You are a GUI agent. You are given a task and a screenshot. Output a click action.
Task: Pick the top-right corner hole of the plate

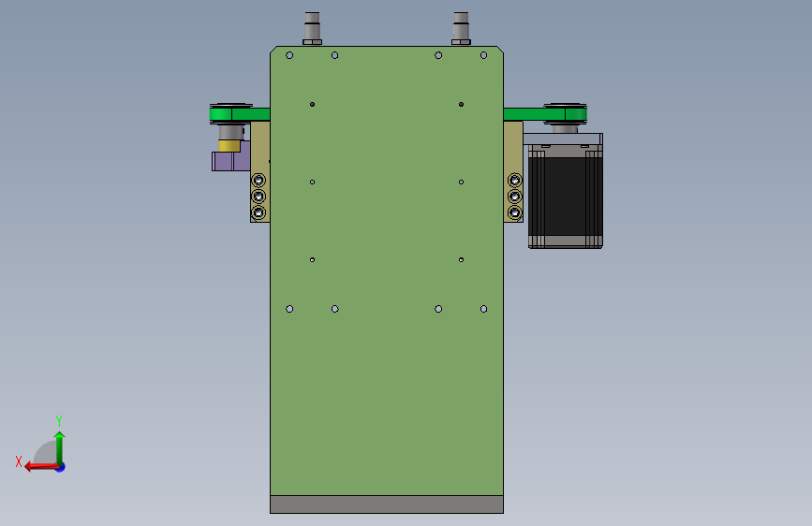click(x=483, y=55)
